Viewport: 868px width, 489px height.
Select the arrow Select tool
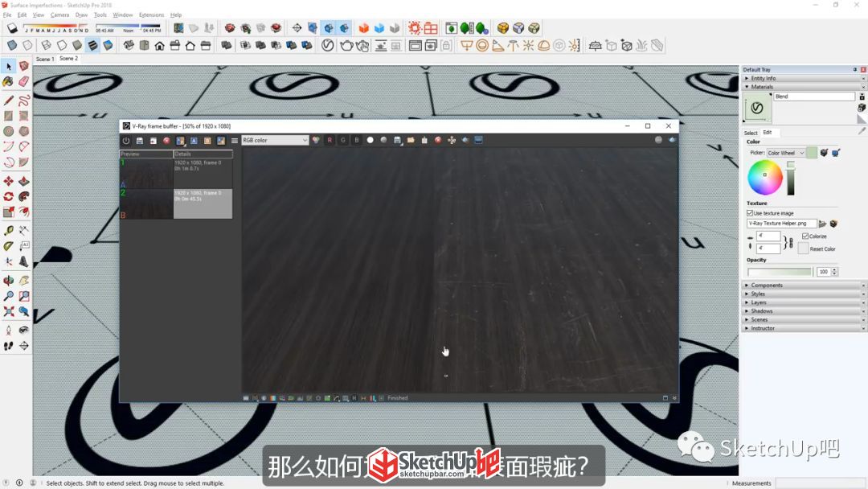pyautogui.click(x=8, y=67)
